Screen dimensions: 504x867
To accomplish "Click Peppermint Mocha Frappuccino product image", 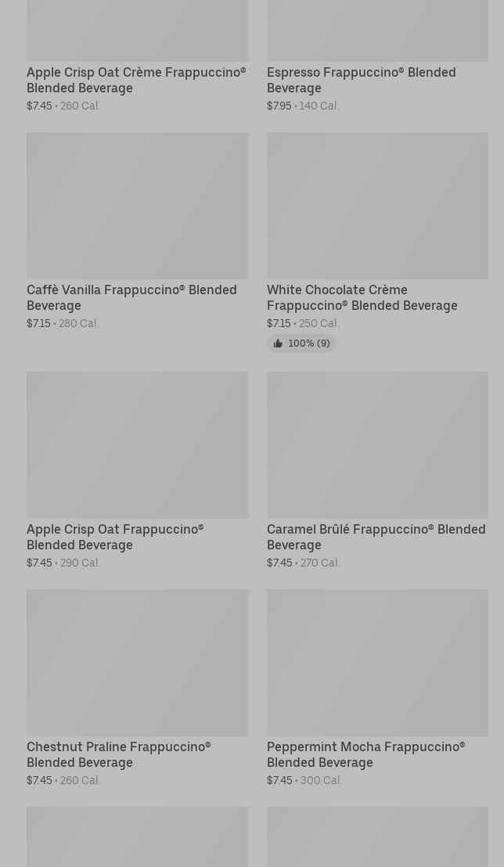I will pyautogui.click(x=377, y=662).
